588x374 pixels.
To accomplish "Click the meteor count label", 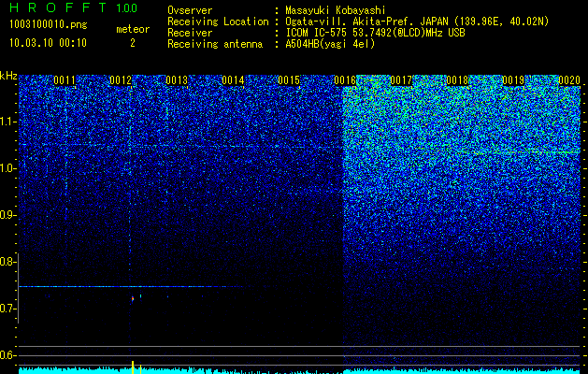I will [133, 29].
